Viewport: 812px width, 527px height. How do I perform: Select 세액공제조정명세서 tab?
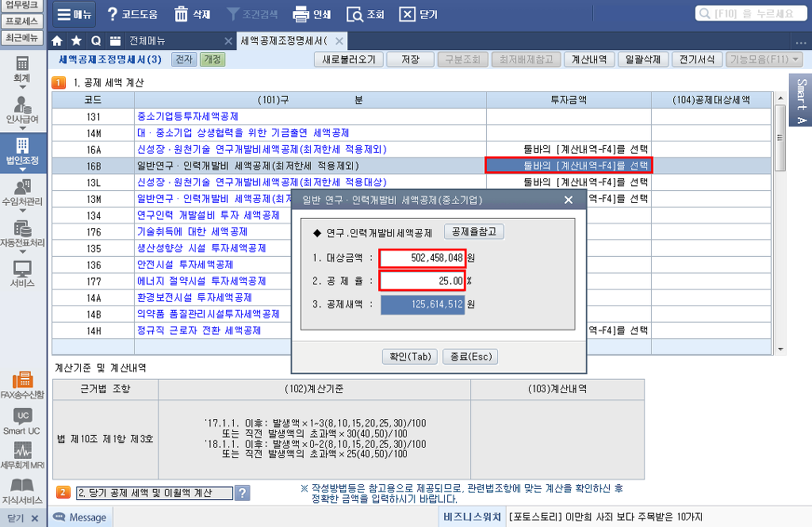pos(284,41)
